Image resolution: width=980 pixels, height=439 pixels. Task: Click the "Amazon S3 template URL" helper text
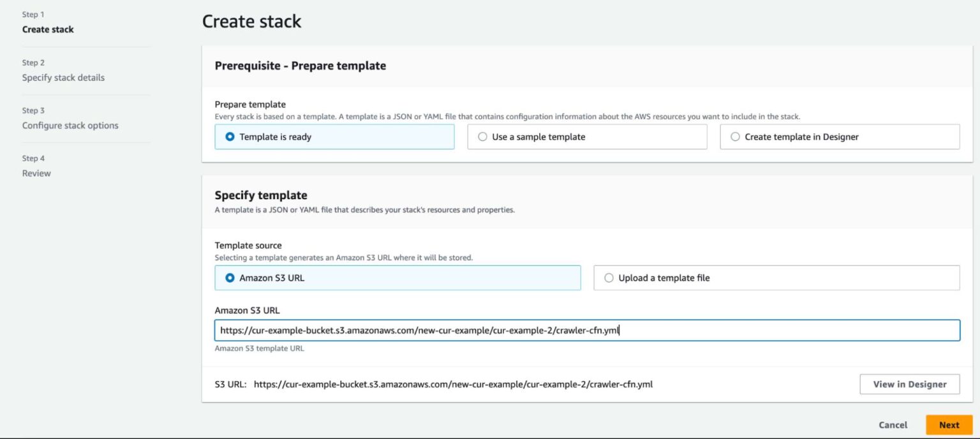(260, 348)
